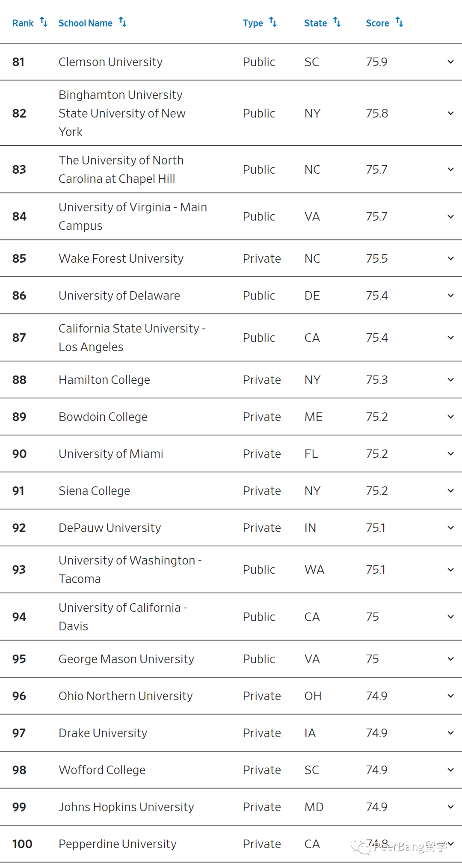Expand the Hamilton College row
The image size is (462, 868).
point(450,380)
